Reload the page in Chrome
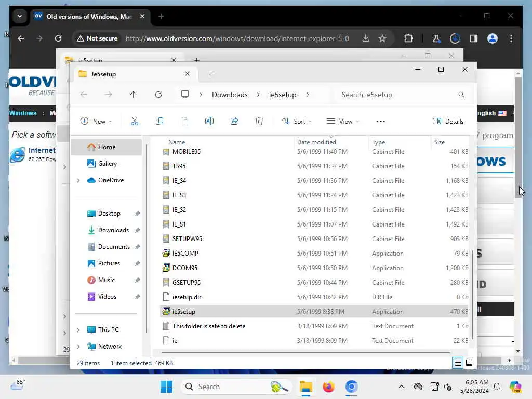 pyautogui.click(x=58, y=38)
